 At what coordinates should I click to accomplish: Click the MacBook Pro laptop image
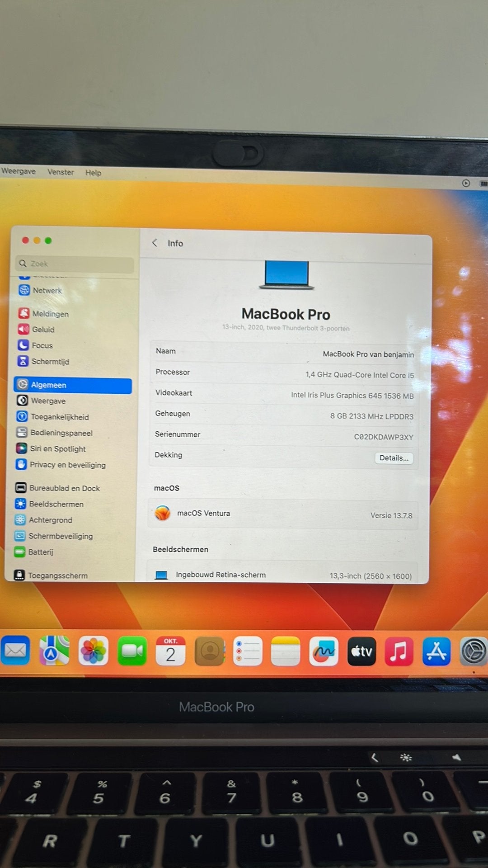286,275
